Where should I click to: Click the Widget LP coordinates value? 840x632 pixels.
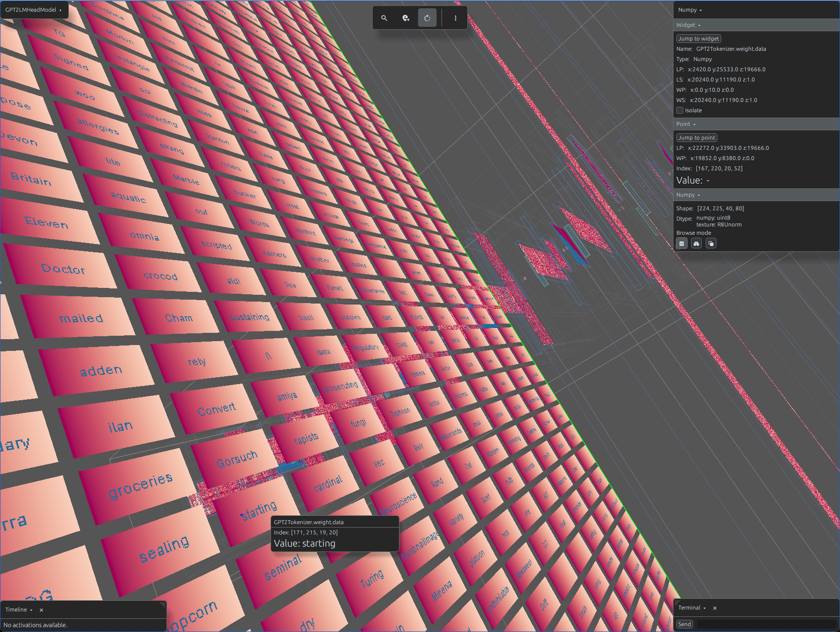point(727,69)
